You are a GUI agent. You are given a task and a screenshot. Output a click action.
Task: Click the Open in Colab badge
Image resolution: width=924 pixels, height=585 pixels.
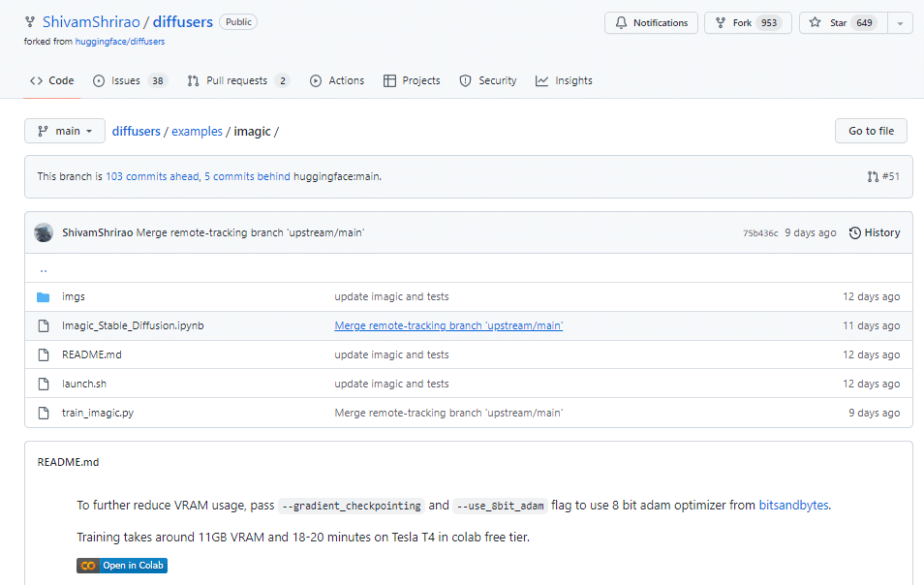[122, 566]
